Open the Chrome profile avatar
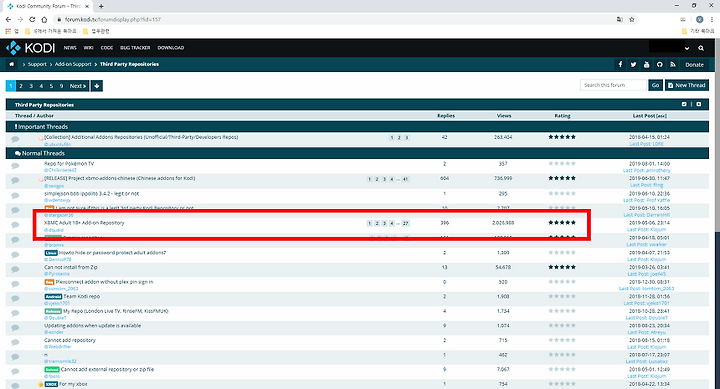The image size is (720, 389). coord(699,19)
